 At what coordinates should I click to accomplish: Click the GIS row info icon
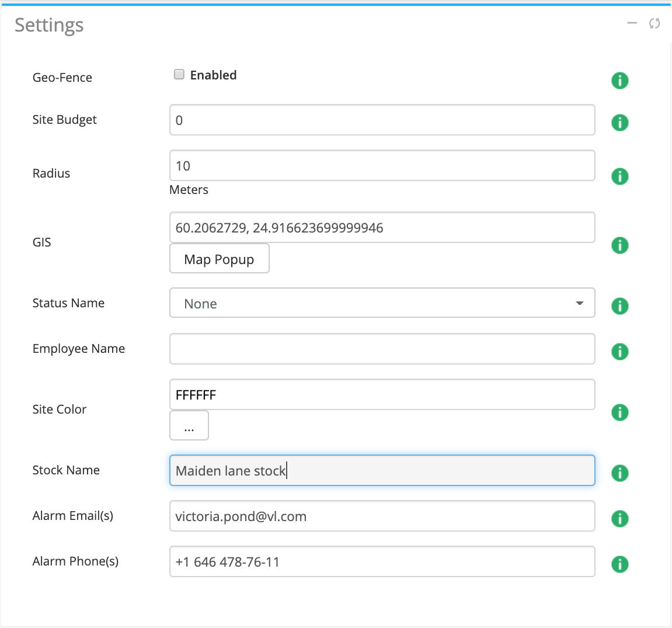(x=619, y=245)
